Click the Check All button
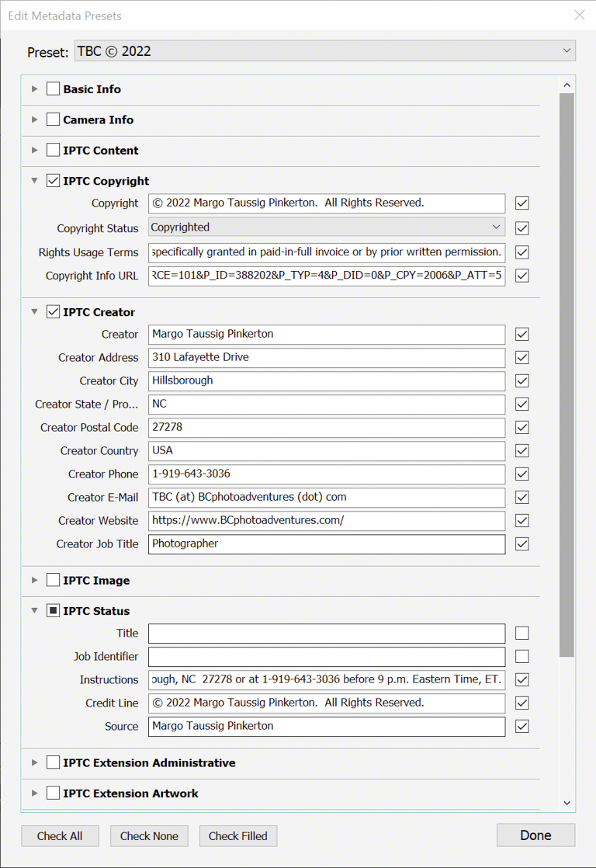596x868 pixels. coord(60,836)
